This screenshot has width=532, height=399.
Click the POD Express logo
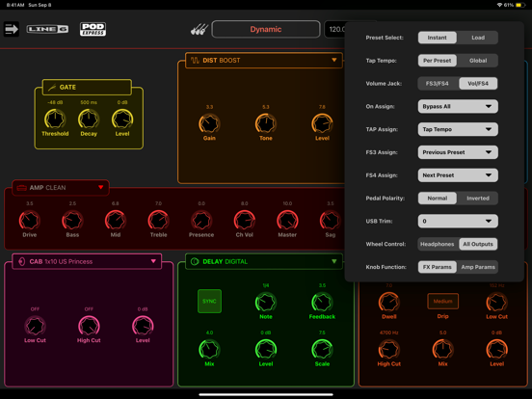[x=93, y=29]
